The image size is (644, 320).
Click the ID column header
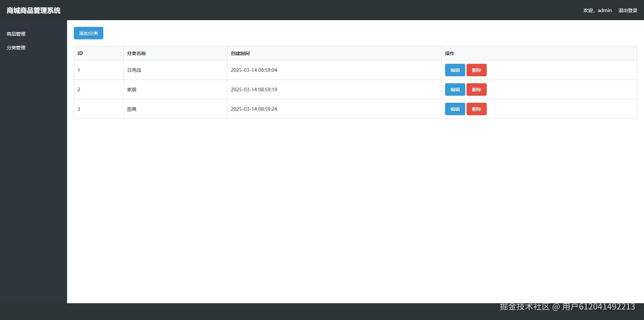pos(99,53)
